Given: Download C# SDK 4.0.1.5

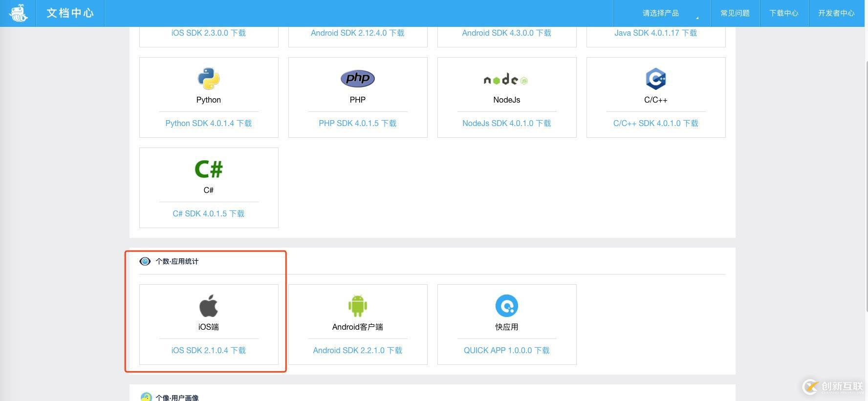Looking at the screenshot, I should click(209, 213).
